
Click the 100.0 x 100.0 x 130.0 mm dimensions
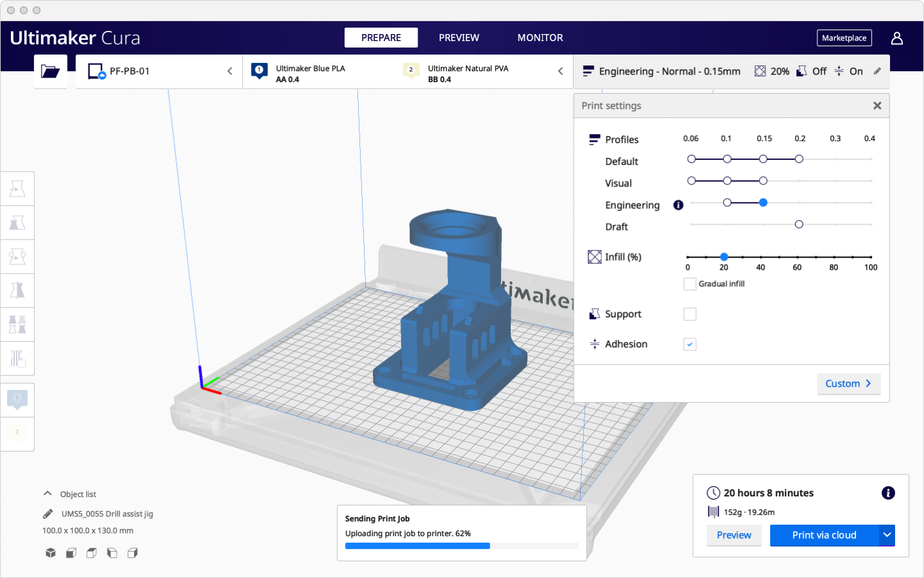(88, 530)
